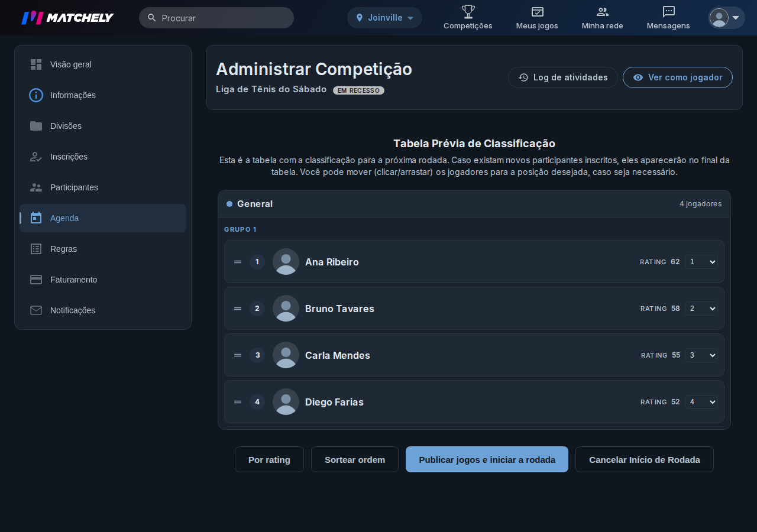
Task: Open Minha rede people icon
Action: pyautogui.click(x=602, y=11)
